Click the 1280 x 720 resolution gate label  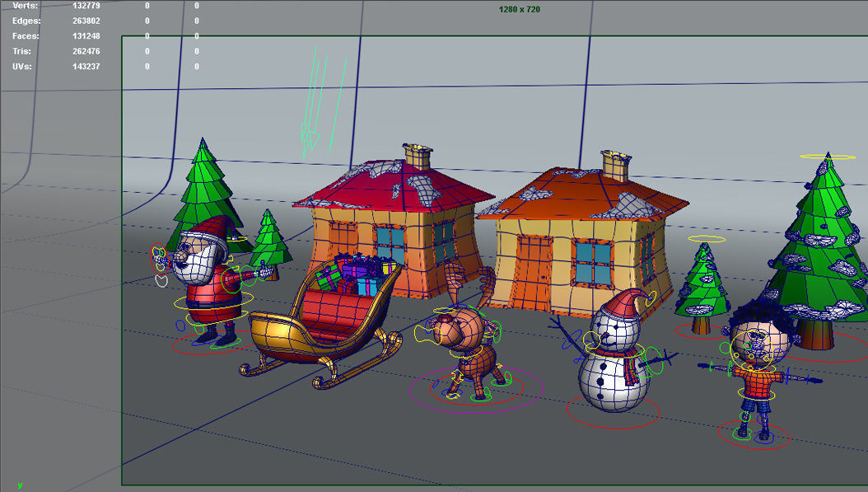tap(520, 9)
